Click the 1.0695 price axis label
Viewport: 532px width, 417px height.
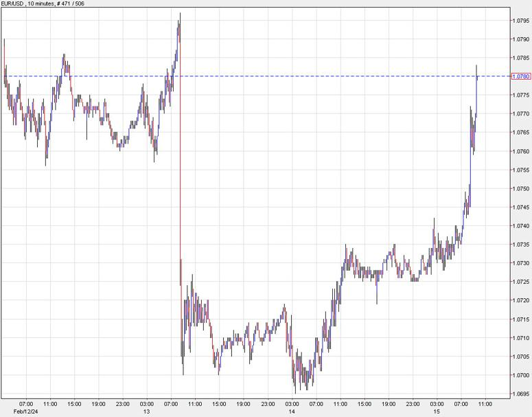coord(521,394)
